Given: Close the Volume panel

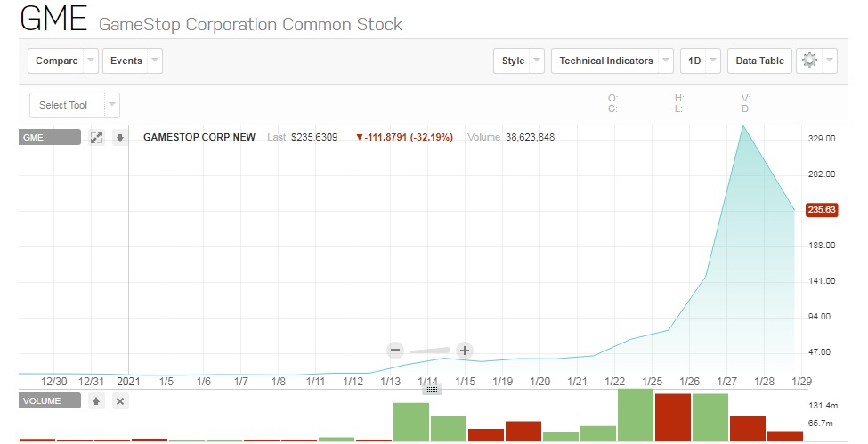Looking at the screenshot, I should pos(121,401).
